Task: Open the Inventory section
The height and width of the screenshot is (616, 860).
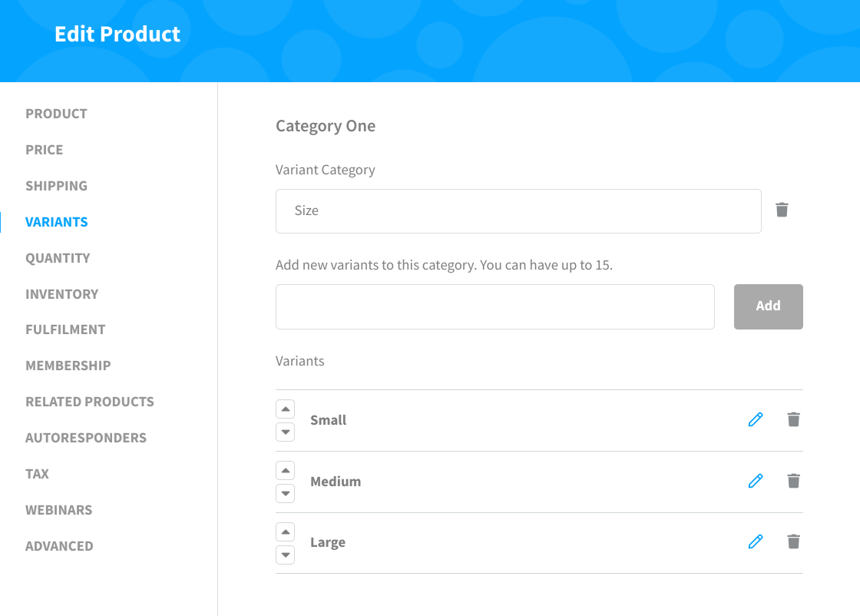Action: coord(62,294)
